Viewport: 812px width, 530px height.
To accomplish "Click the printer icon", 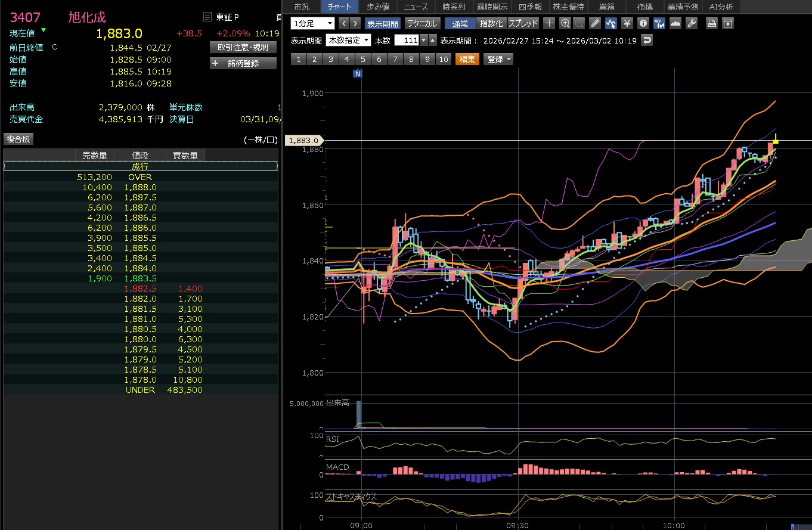I will click(711, 23).
